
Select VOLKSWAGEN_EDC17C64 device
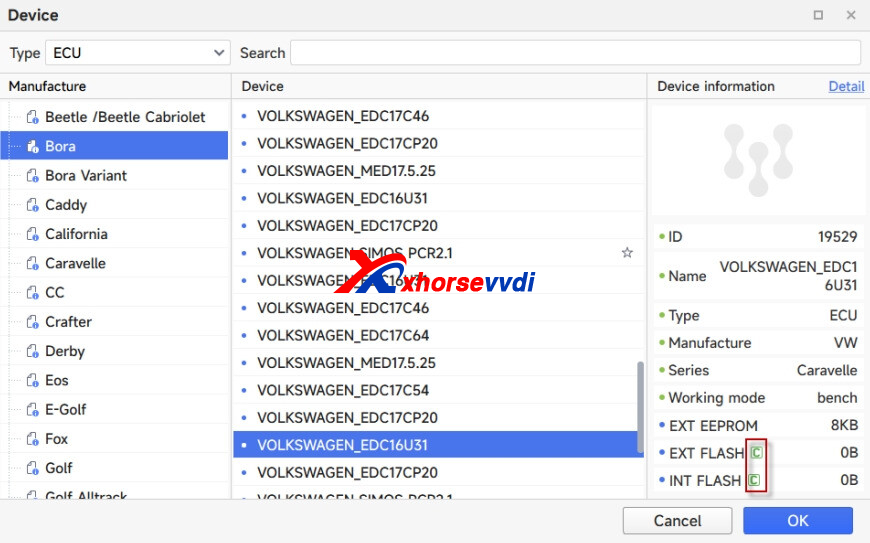[438, 336]
